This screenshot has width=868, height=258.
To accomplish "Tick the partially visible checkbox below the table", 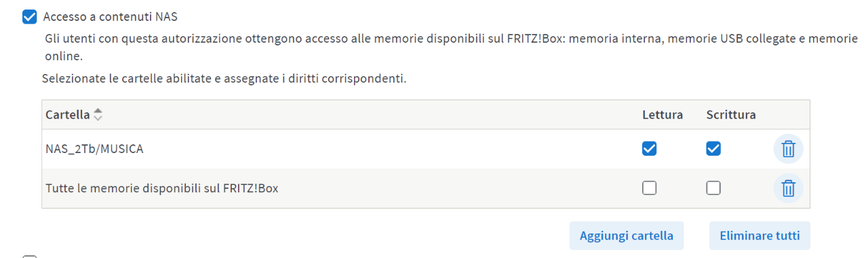I will (x=29, y=257).
